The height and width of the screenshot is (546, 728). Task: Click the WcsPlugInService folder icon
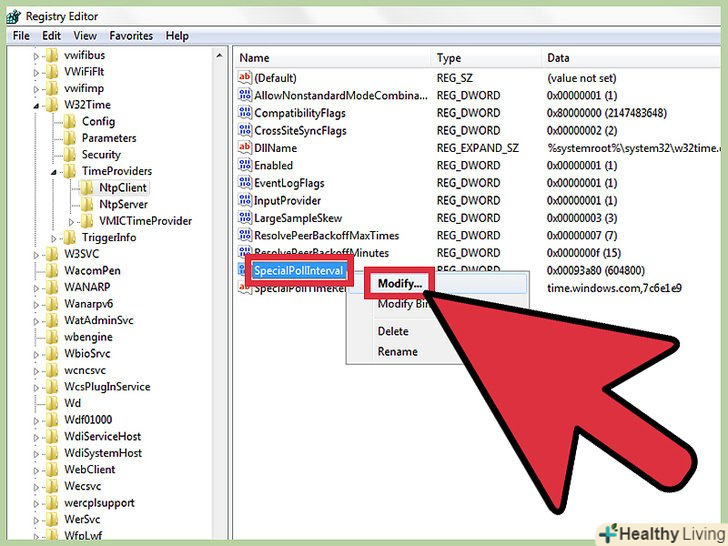coord(52,386)
